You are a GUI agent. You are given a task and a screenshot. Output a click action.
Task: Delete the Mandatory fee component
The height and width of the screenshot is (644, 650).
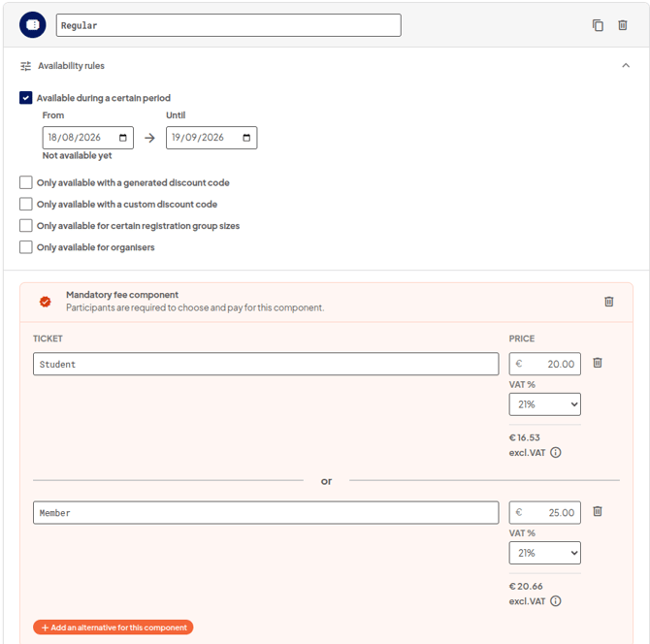[x=608, y=302]
